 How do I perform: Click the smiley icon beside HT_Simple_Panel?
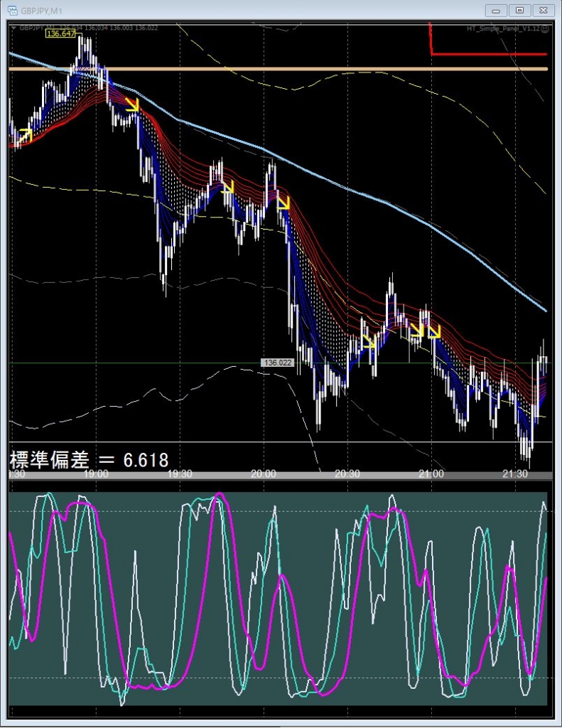545,29
